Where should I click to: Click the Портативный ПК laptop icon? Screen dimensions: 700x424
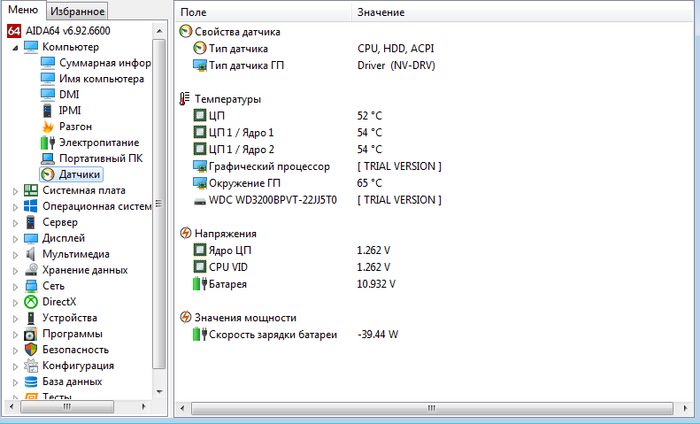pyautogui.click(x=48, y=158)
